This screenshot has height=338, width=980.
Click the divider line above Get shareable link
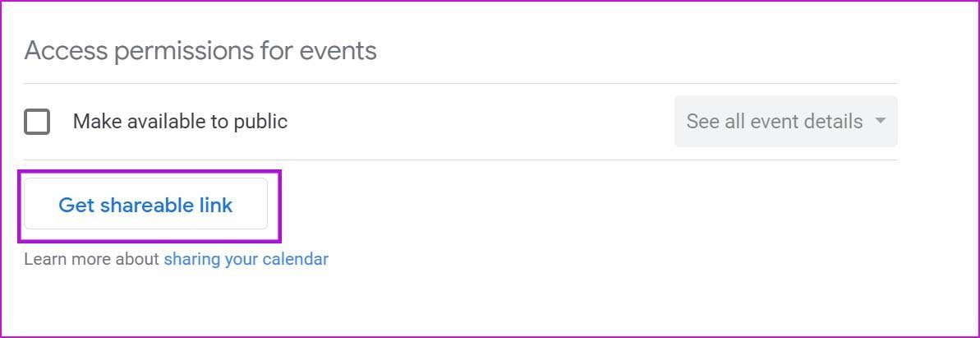(x=461, y=160)
